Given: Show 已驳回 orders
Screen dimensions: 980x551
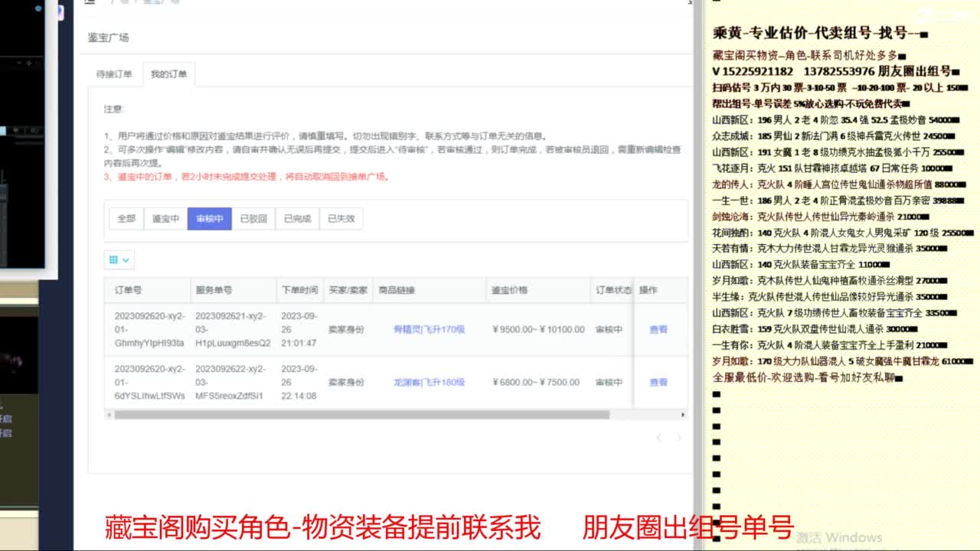Looking at the screenshot, I should tap(253, 219).
